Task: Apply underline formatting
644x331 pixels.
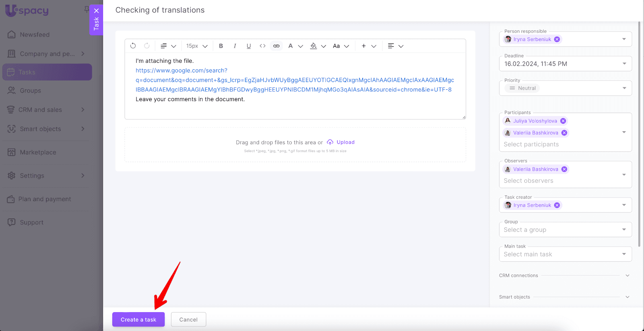Action: [249, 46]
